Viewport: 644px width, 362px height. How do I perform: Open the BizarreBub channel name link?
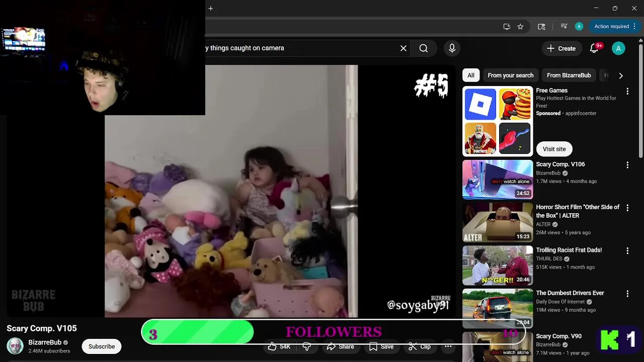coord(45,342)
